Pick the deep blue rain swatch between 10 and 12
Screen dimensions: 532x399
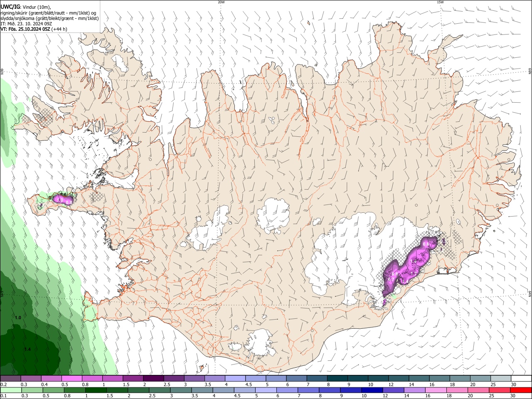pos(373,390)
